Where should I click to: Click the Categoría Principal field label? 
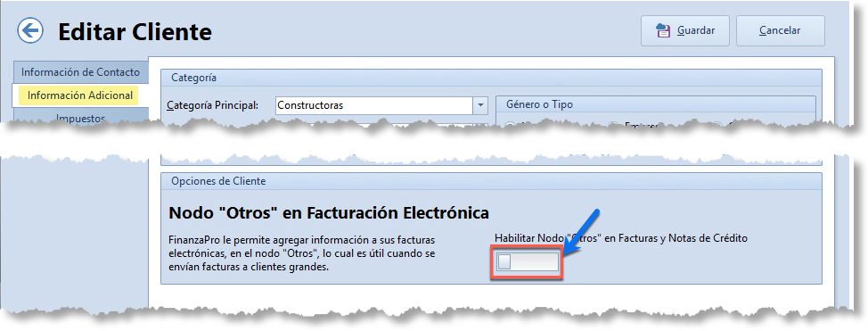pyautogui.click(x=213, y=104)
